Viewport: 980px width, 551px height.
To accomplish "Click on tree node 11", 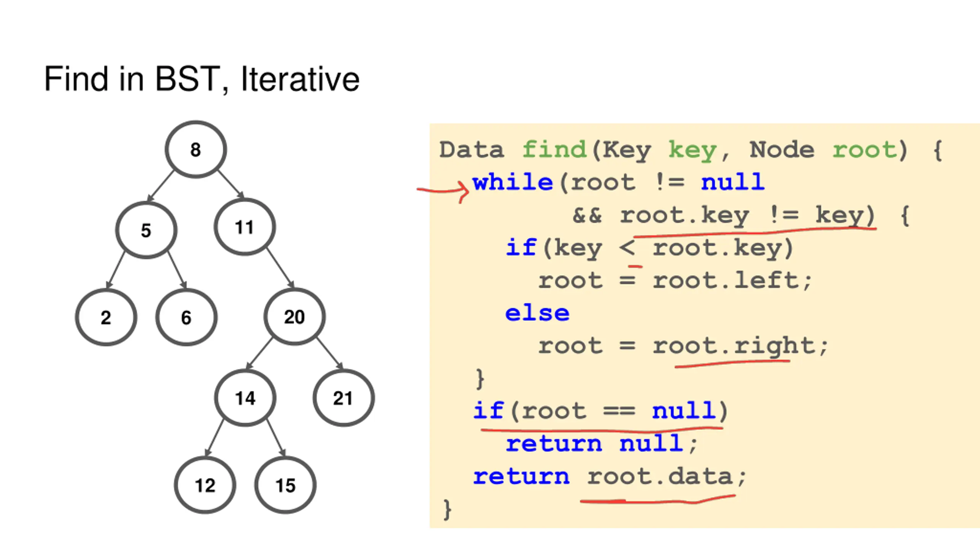I will pos(245,227).
